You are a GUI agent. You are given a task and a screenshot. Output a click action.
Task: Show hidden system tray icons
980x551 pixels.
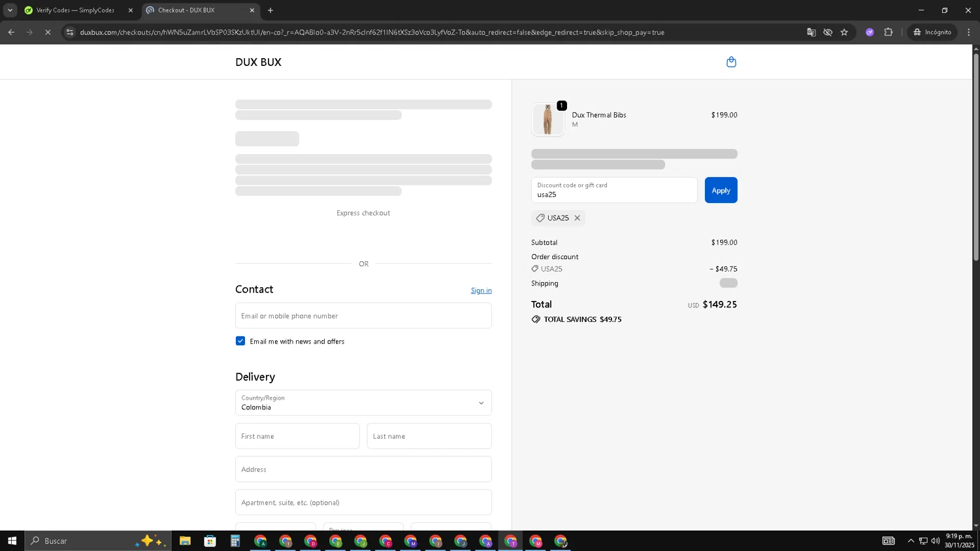[x=911, y=541]
